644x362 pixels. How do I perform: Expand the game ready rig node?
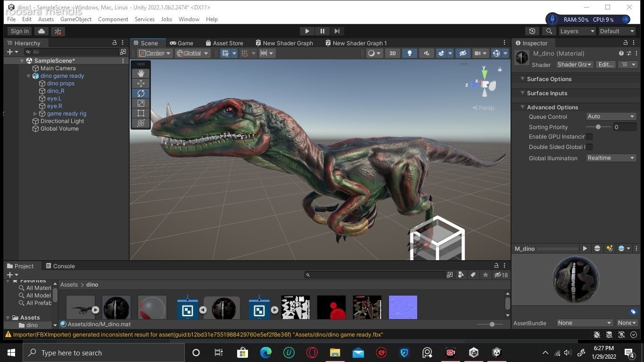point(35,114)
